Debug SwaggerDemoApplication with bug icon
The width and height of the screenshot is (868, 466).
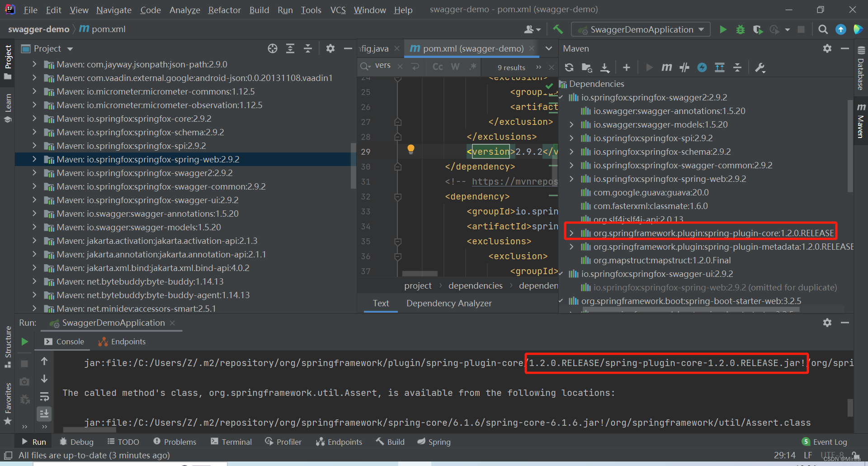click(x=741, y=29)
